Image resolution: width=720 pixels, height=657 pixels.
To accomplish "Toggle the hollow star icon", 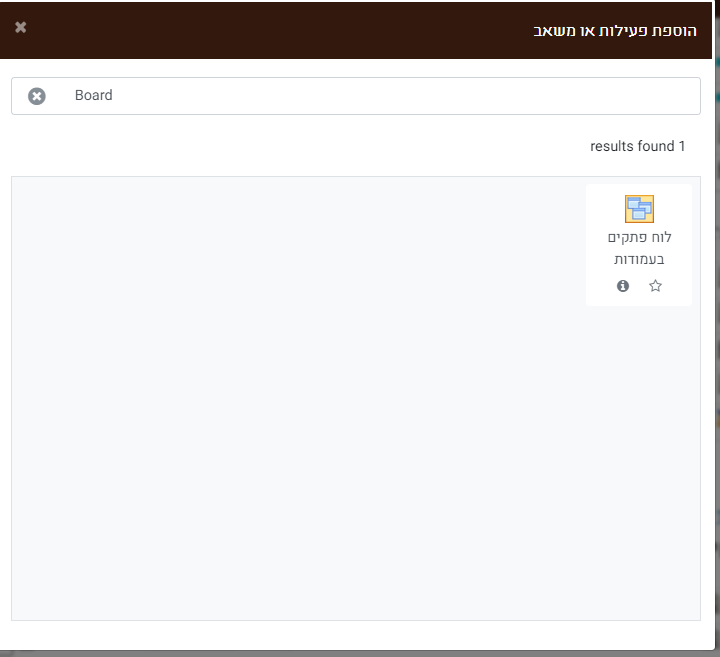I will (x=655, y=286).
